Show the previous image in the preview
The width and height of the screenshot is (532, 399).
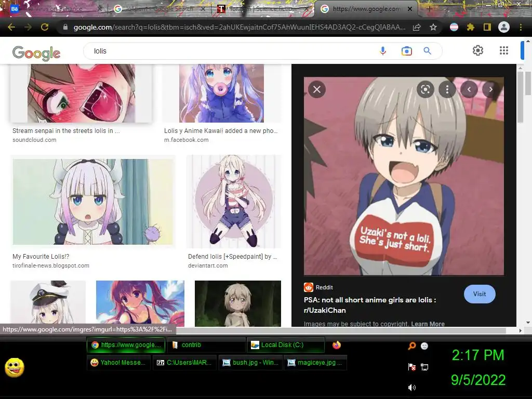(x=469, y=89)
